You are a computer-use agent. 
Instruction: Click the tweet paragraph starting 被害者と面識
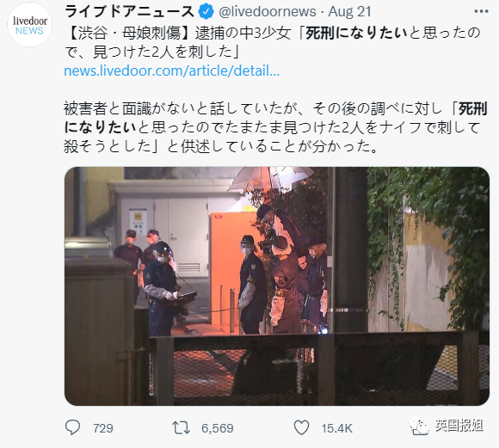tap(275, 127)
